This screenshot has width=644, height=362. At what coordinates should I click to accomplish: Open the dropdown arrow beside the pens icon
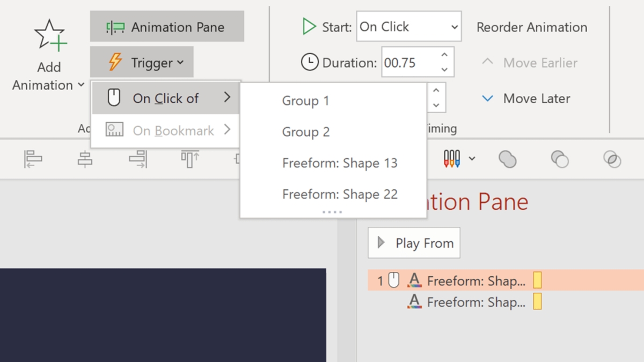click(472, 158)
